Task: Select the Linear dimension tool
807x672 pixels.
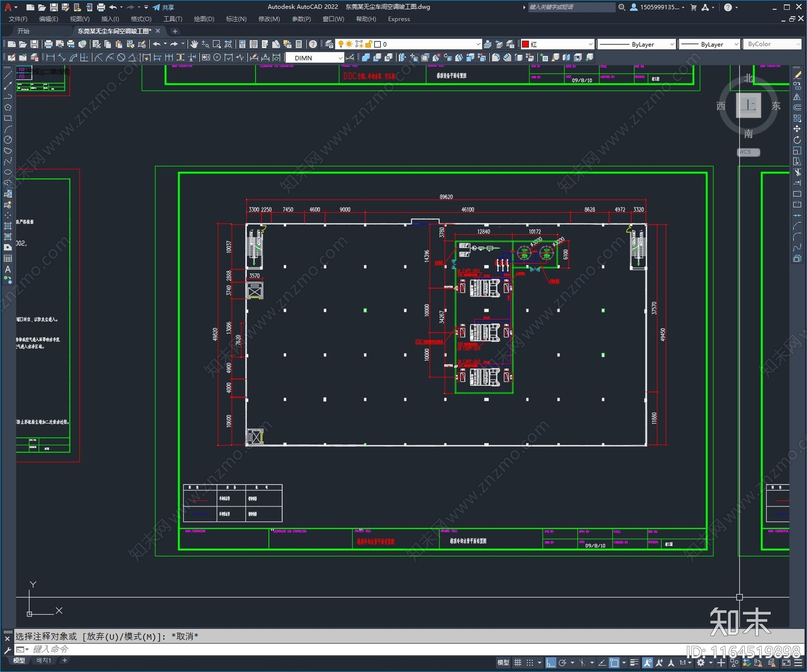Action: 50,57
